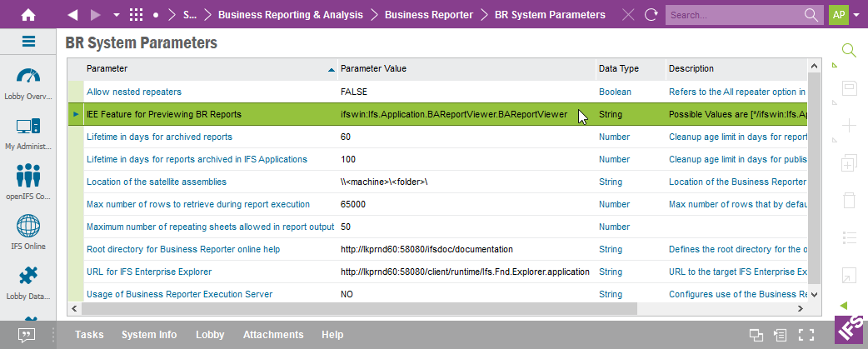The image size is (868, 349).
Task: Toggle the hamburger sidebar menu
Action: pyautogui.click(x=29, y=42)
